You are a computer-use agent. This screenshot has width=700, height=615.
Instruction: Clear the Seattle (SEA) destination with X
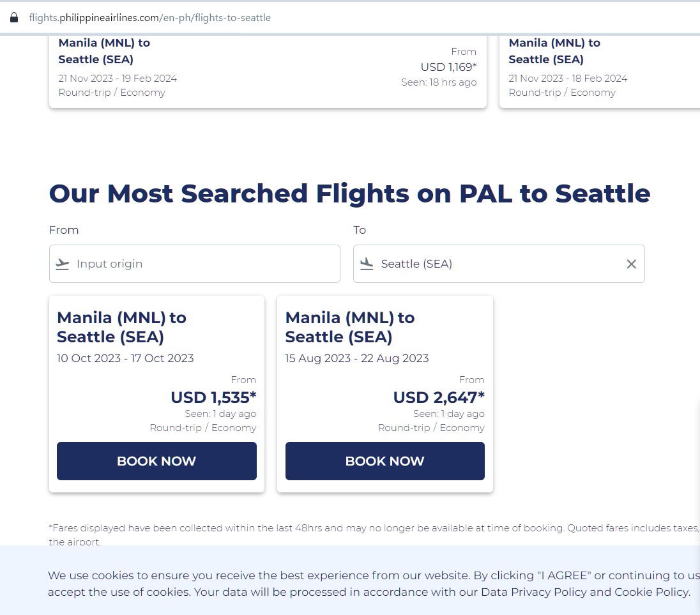point(631,264)
